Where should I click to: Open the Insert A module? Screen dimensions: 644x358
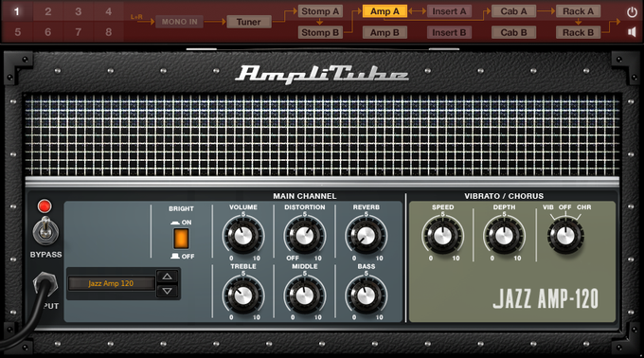pos(449,11)
